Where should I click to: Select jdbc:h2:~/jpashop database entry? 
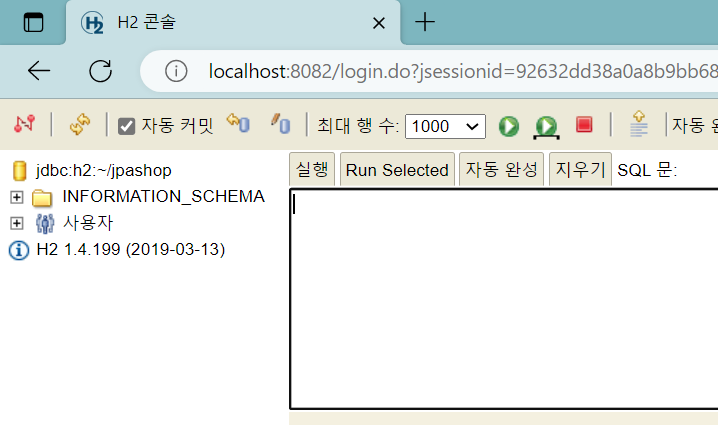(x=103, y=170)
